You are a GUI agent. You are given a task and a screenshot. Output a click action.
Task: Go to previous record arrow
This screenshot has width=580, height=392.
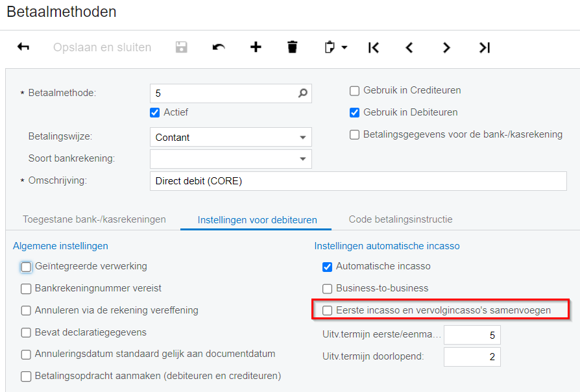click(x=409, y=47)
